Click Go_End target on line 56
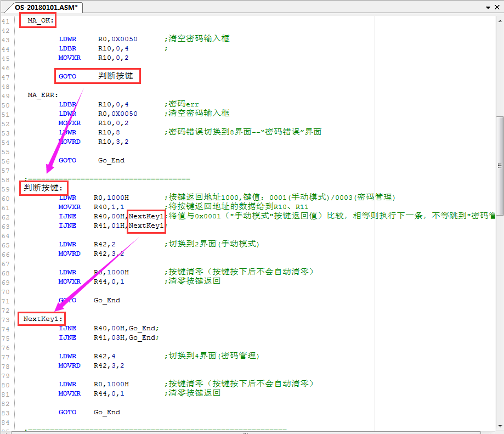This screenshot has height=434, width=504. (111, 160)
